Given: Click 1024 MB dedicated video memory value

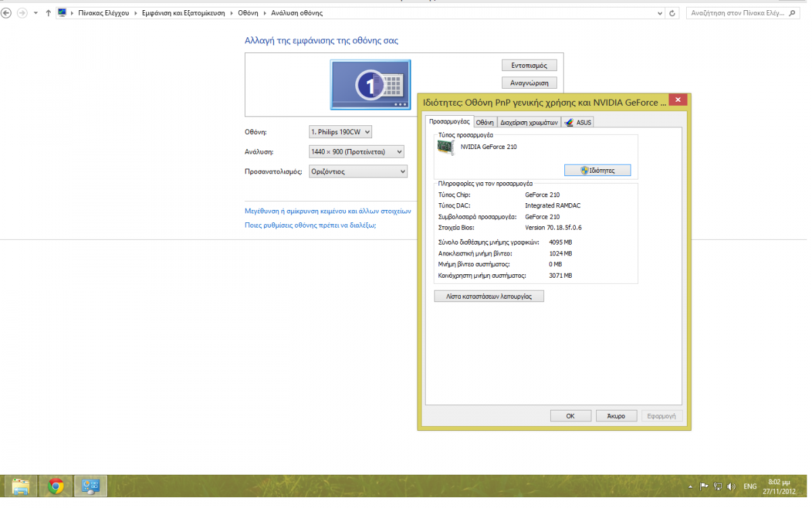Looking at the screenshot, I should tap(560, 253).
